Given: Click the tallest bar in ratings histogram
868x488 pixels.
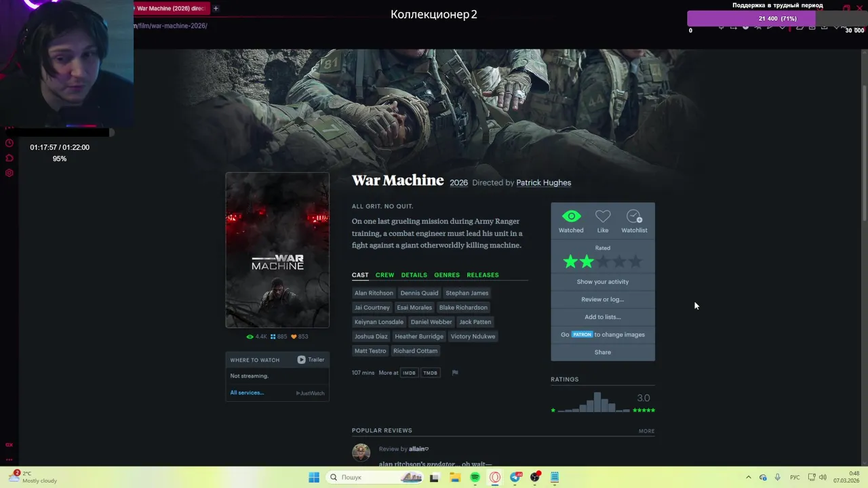Looking at the screenshot, I should [x=597, y=402].
